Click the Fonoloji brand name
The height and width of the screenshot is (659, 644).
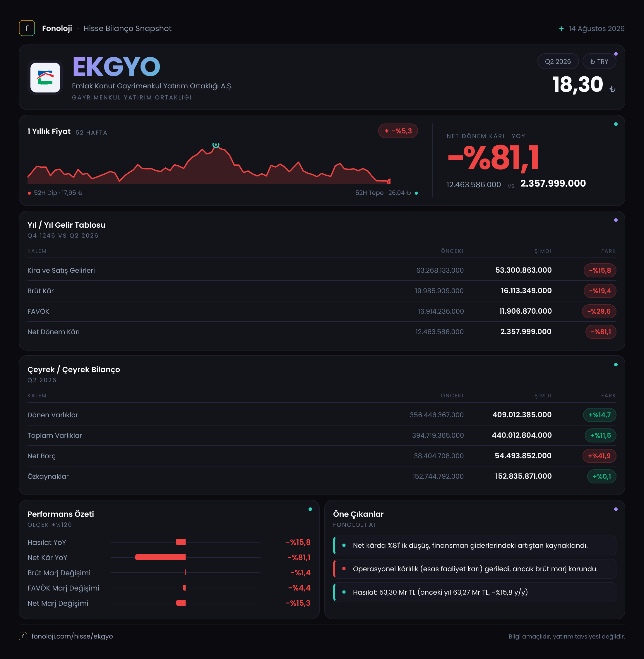[x=57, y=28]
